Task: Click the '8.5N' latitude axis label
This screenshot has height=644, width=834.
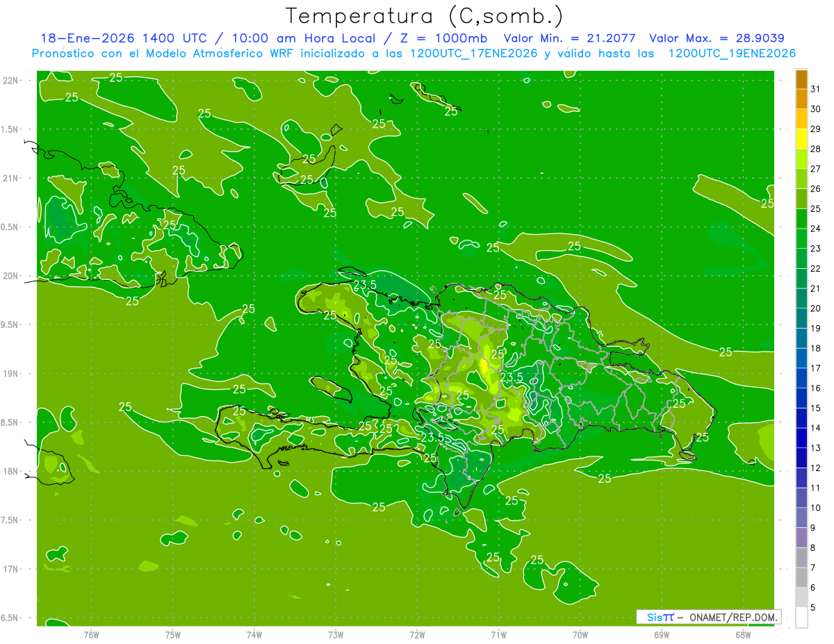Action: [x=10, y=422]
